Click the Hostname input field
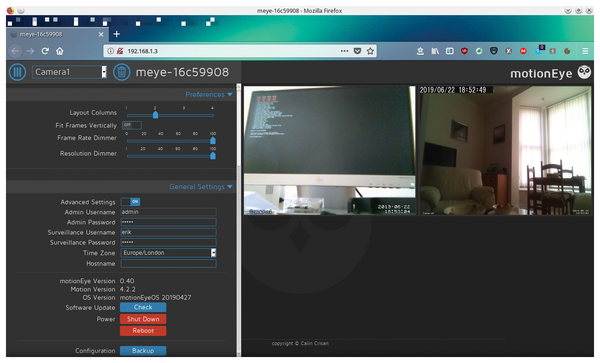This screenshot has width=600, height=363. [x=168, y=264]
